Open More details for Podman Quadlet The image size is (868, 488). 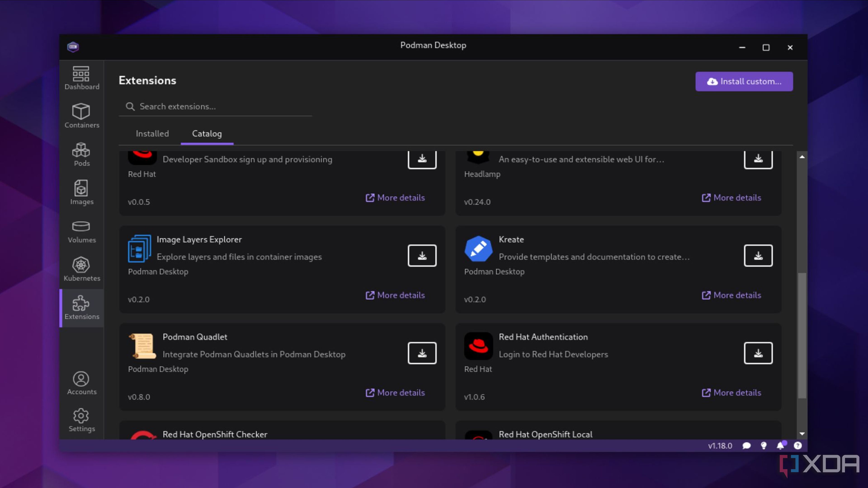pyautogui.click(x=395, y=393)
